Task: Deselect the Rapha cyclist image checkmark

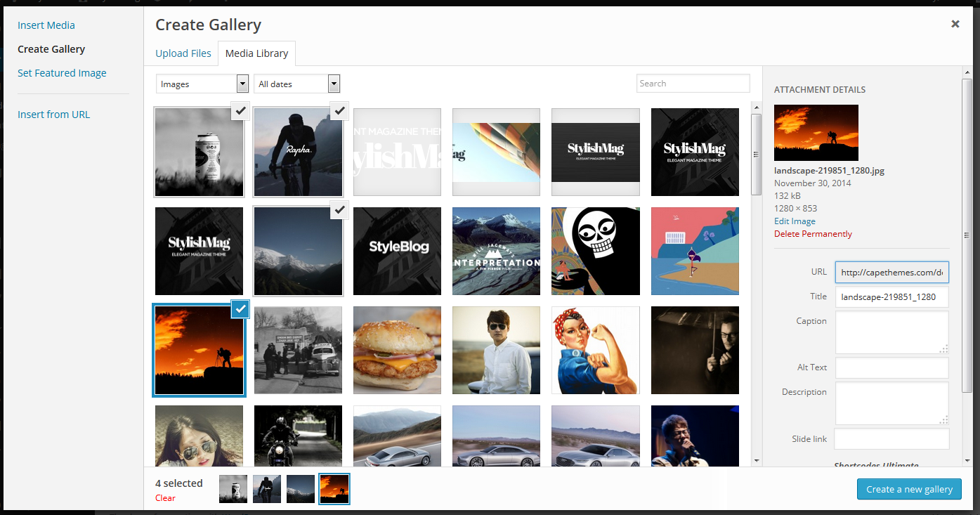Action: [339, 110]
